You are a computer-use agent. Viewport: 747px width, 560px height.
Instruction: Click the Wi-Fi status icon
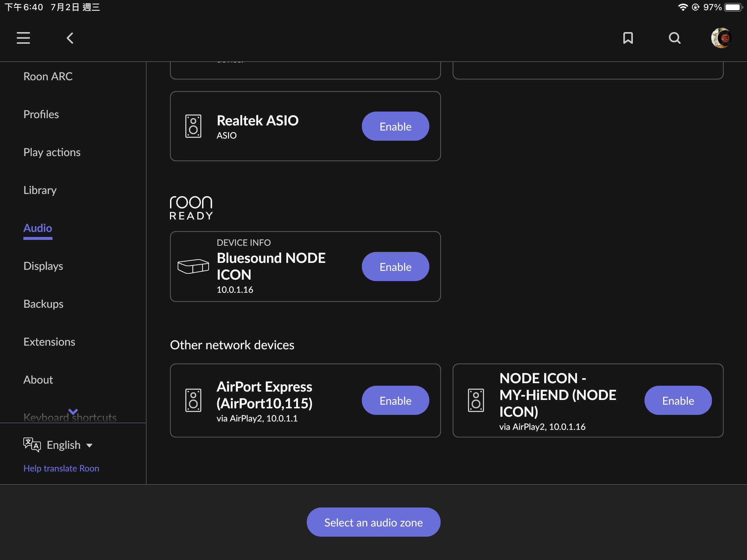pos(683,7)
